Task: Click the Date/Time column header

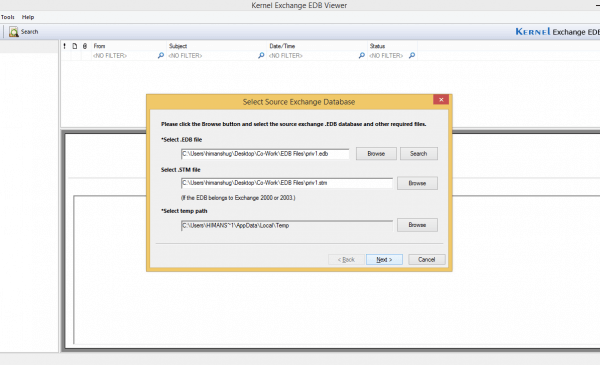Action: (x=317, y=46)
